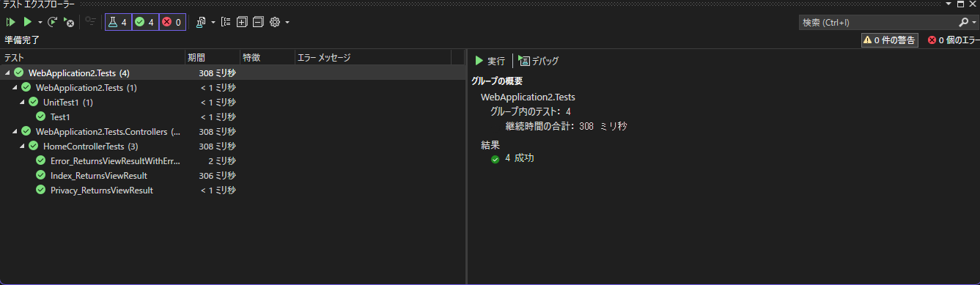Click the passed icon of UnitTest1

pyautogui.click(x=34, y=102)
